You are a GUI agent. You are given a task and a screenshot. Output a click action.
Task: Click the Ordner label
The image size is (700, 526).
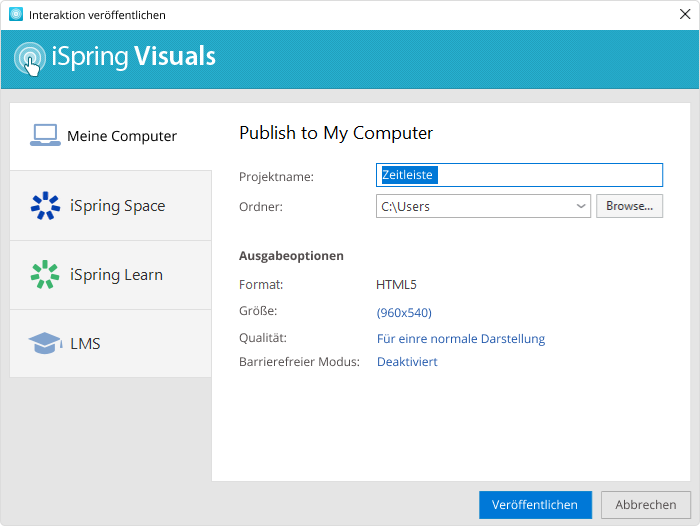pos(261,207)
